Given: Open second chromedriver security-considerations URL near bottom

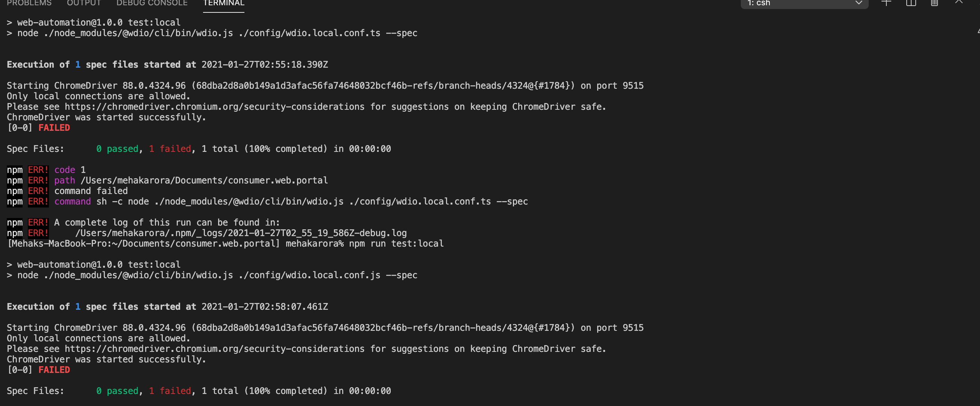Looking at the screenshot, I should pyautogui.click(x=214, y=349).
